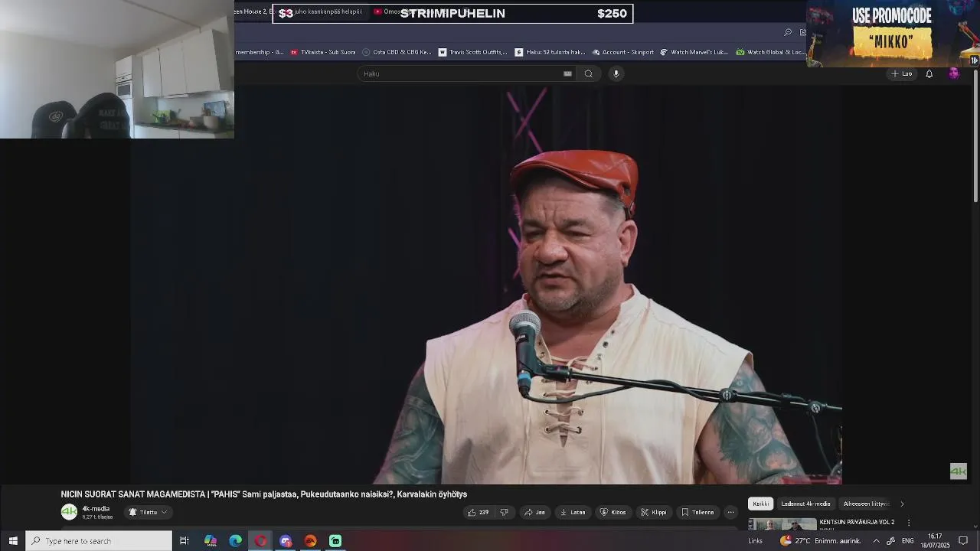Viewport: 980px width, 551px height.
Task: Click the YouTube search magnifier button
Action: point(588,73)
